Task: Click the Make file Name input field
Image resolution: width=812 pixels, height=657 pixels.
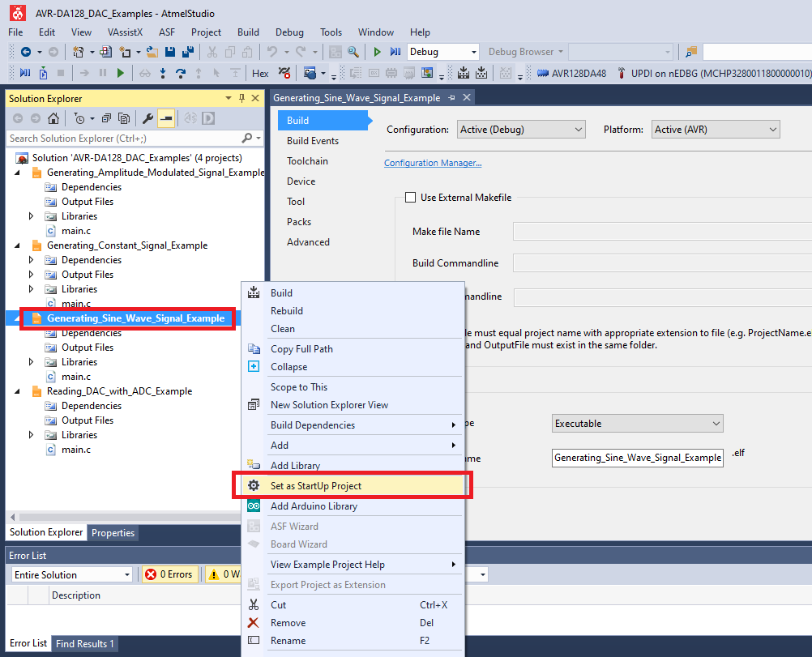Action: [x=662, y=232]
